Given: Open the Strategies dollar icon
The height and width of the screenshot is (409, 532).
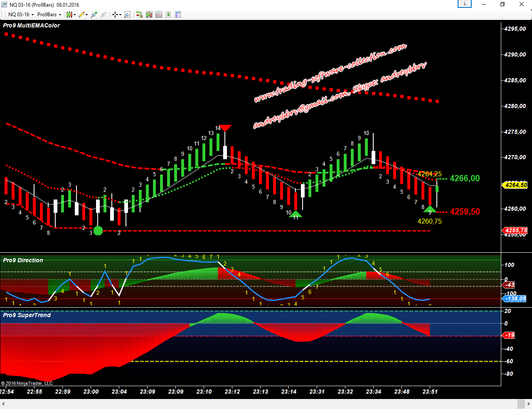Looking at the screenshot, I should [168, 15].
